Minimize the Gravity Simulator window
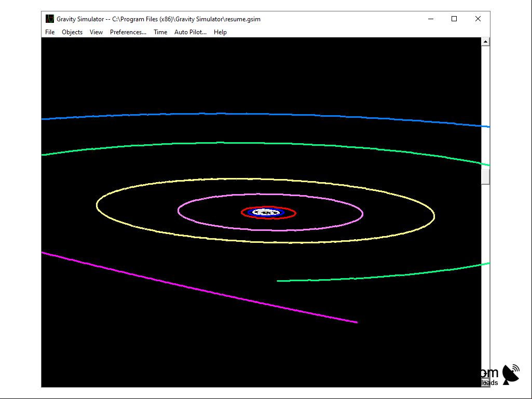The image size is (532, 399). [x=431, y=19]
